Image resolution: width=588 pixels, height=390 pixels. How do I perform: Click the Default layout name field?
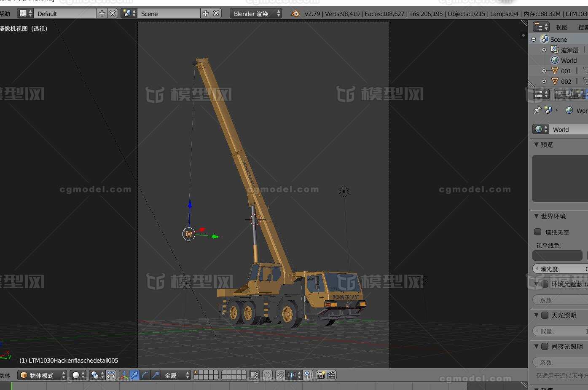(65, 13)
